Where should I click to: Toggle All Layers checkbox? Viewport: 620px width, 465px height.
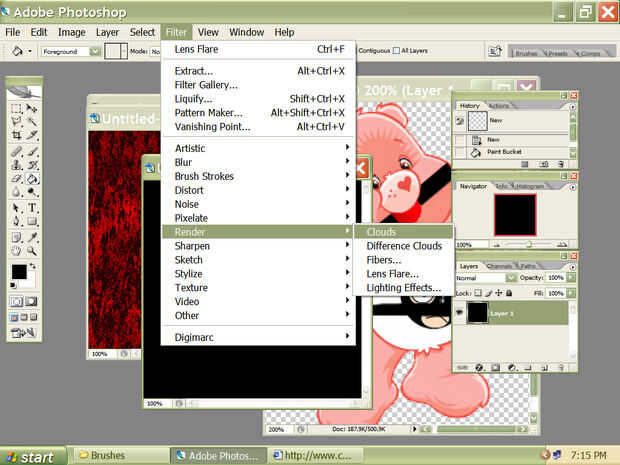tap(396, 51)
